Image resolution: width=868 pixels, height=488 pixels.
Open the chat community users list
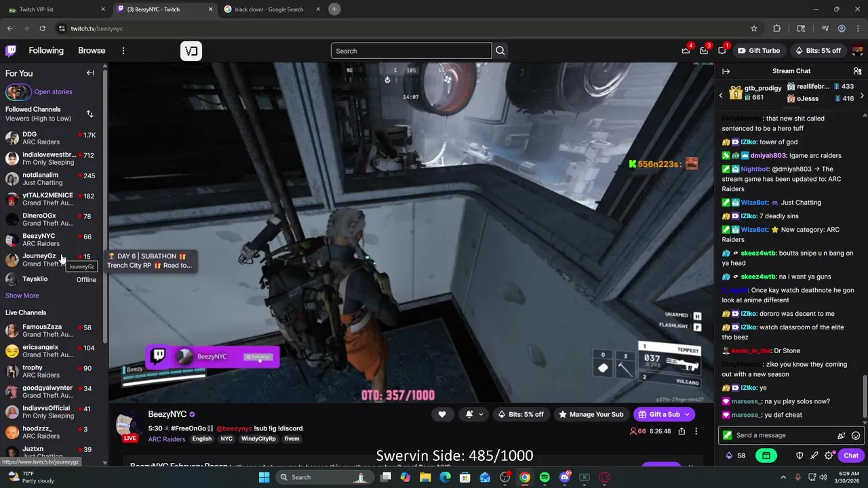pos(858,71)
